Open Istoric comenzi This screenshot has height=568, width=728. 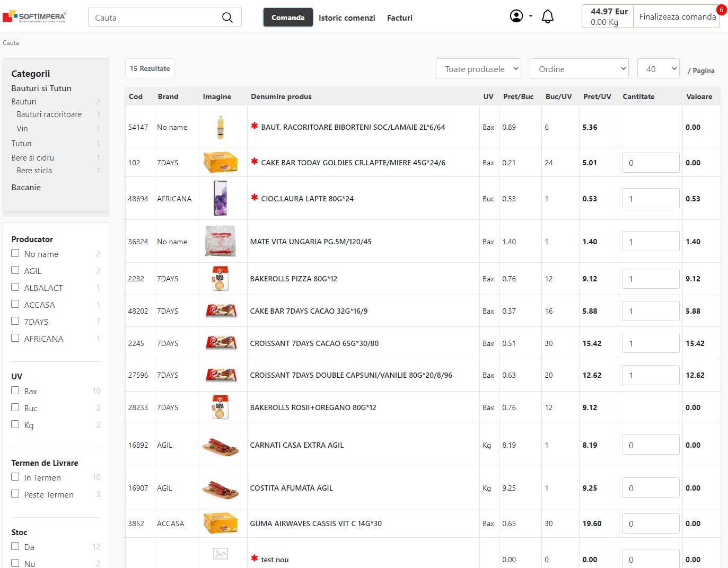click(347, 18)
